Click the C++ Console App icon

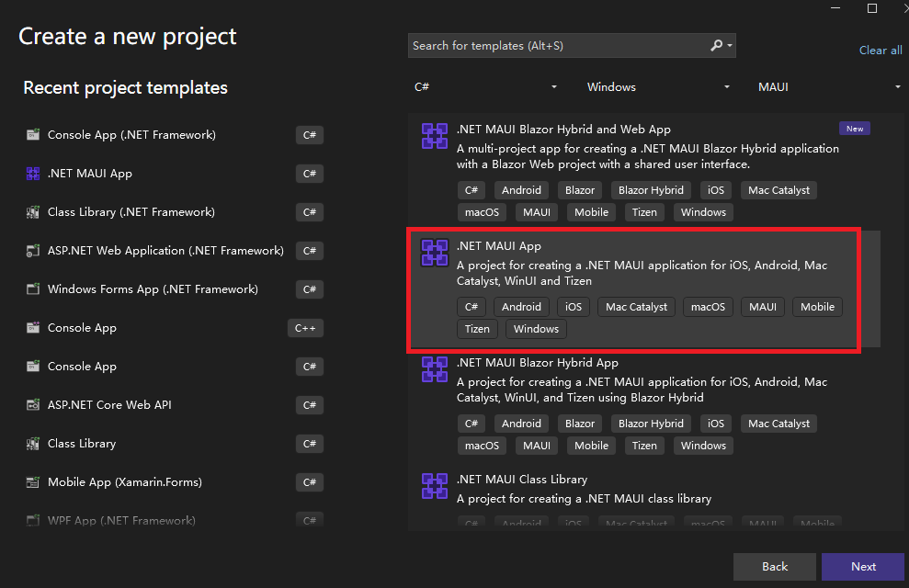click(x=33, y=328)
